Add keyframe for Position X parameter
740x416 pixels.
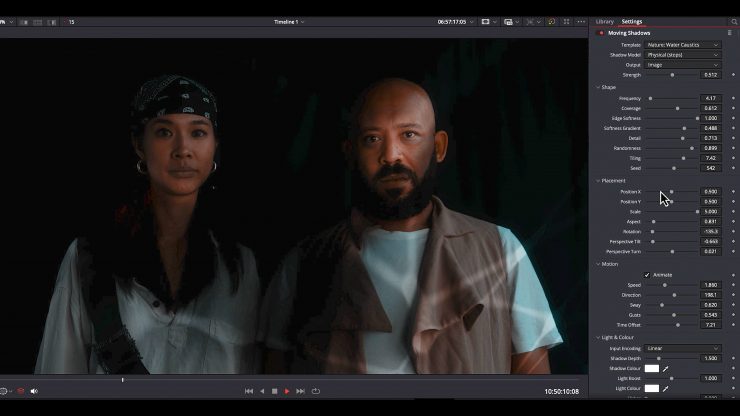tap(733, 192)
